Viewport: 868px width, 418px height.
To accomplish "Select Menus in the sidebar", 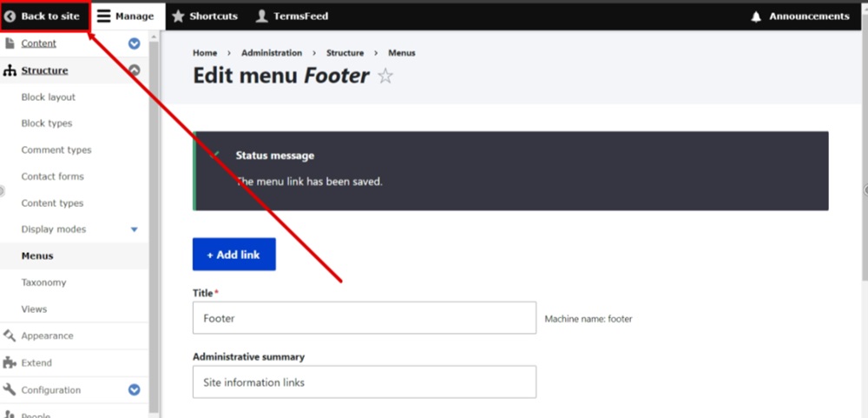I will (x=37, y=255).
